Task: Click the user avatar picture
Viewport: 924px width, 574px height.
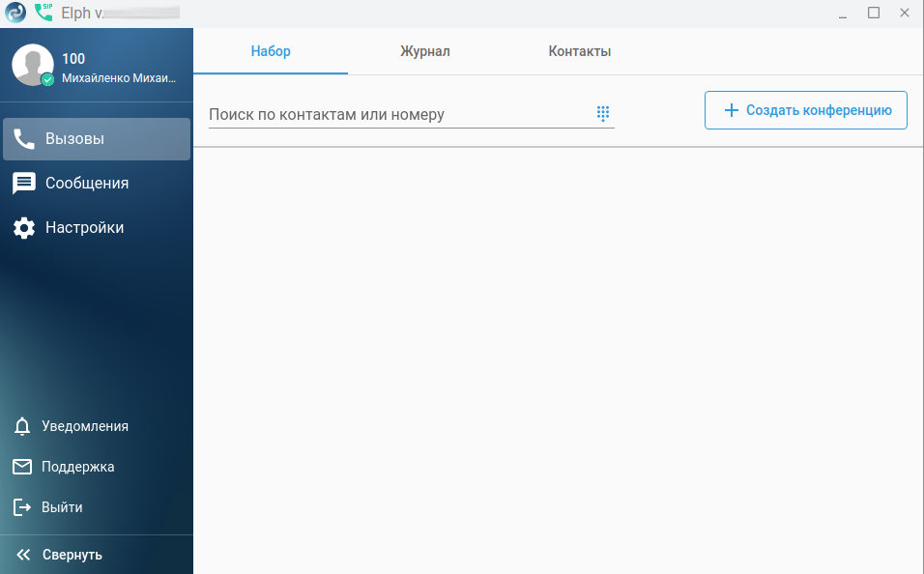Action: [33, 65]
